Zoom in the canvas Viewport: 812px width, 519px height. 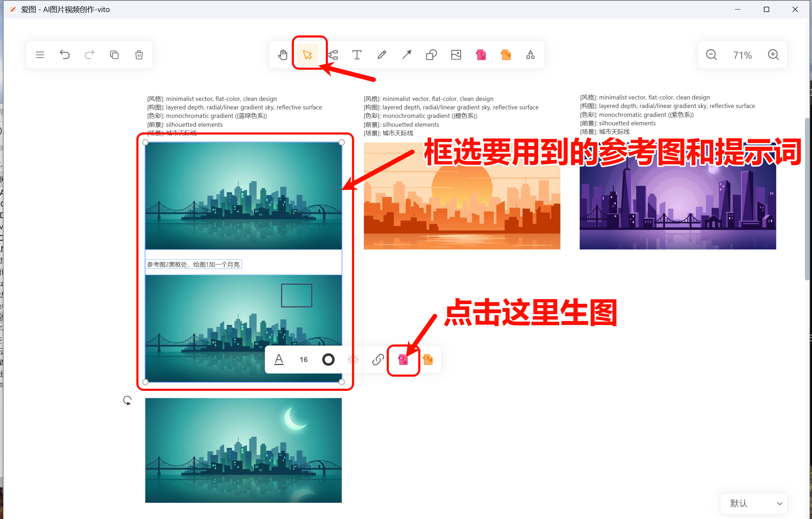(773, 55)
